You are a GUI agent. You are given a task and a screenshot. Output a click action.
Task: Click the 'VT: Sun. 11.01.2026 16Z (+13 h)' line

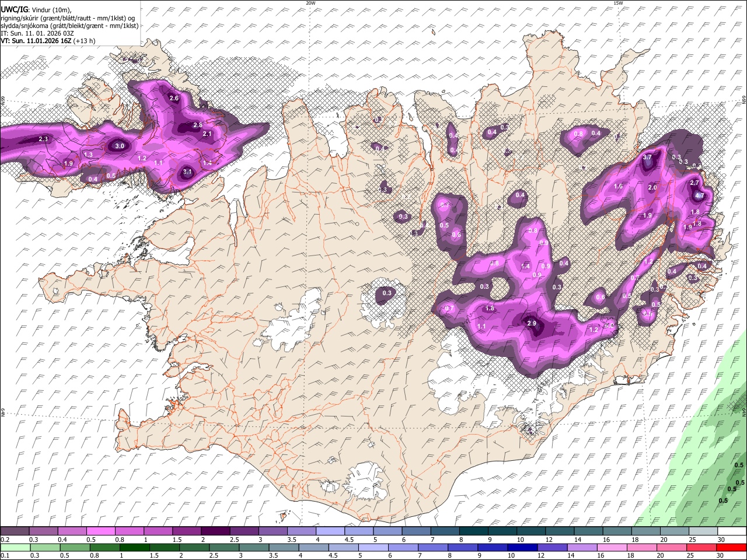point(48,41)
